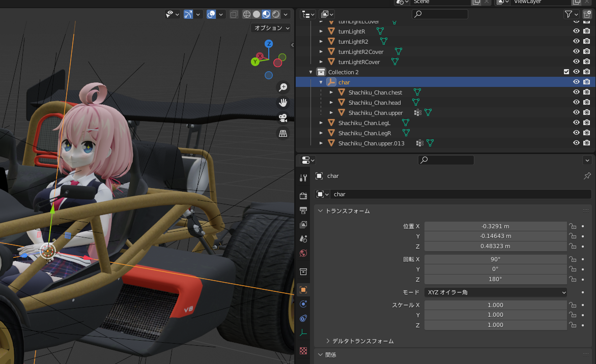Uncheck Collection 2 exclude checkbox
The height and width of the screenshot is (364, 596).
[x=566, y=72]
